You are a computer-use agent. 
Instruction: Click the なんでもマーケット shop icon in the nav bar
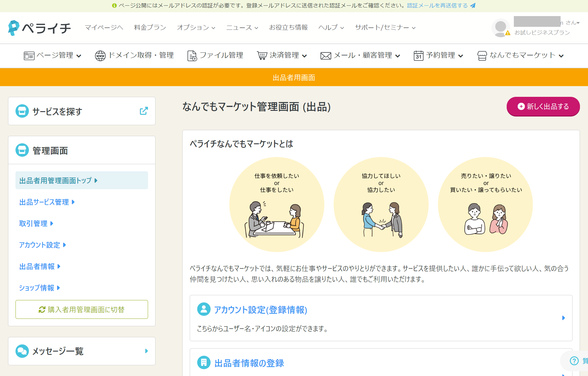coord(482,56)
